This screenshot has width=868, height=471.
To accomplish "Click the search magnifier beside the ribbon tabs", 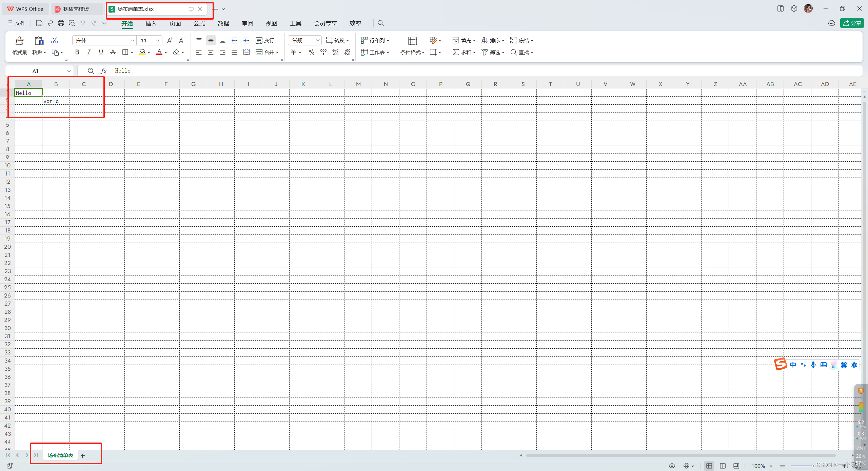I will tap(381, 23).
